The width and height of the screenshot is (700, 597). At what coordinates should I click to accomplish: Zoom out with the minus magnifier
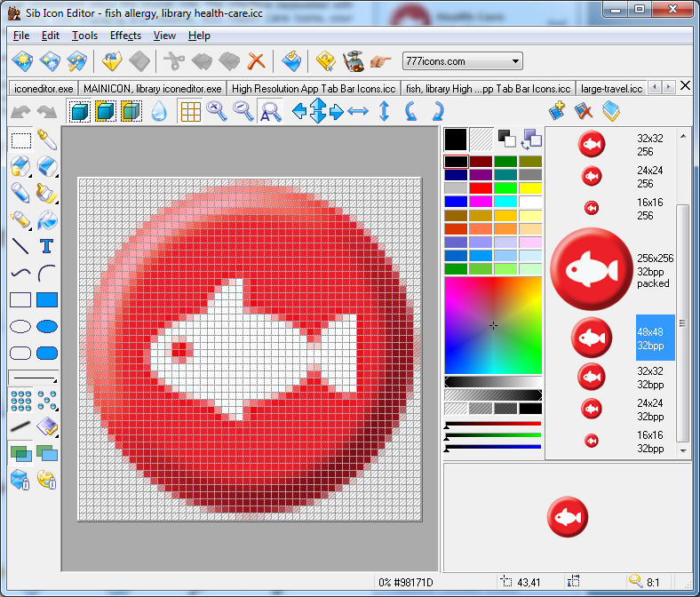(x=243, y=111)
